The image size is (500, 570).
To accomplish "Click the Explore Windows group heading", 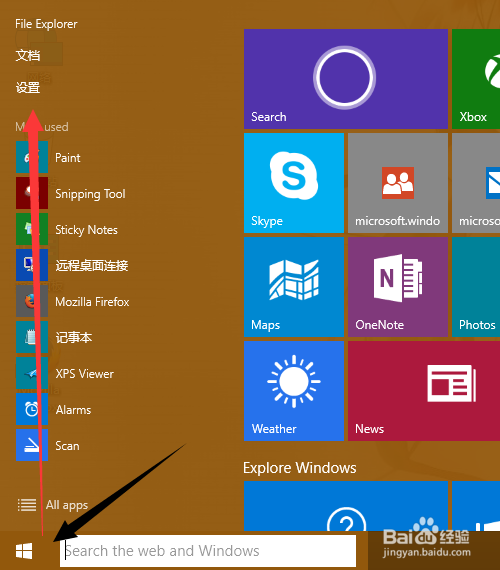I will [300, 468].
